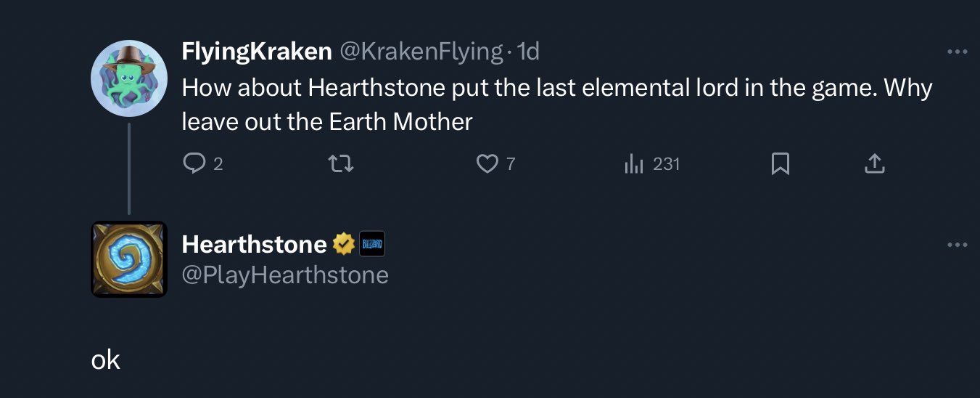Image resolution: width=980 pixels, height=398 pixels.
Task: Click the FlyingKraken octopus avatar
Action: click(x=129, y=78)
